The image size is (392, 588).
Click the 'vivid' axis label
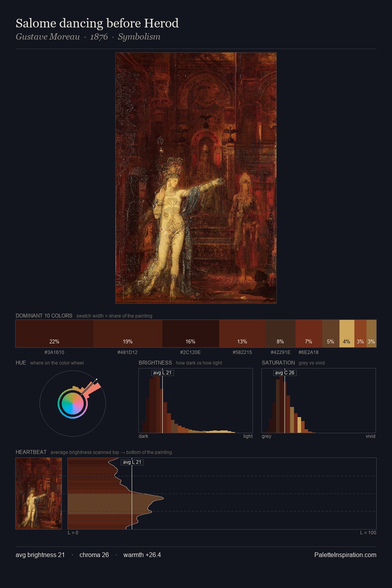coord(370,436)
